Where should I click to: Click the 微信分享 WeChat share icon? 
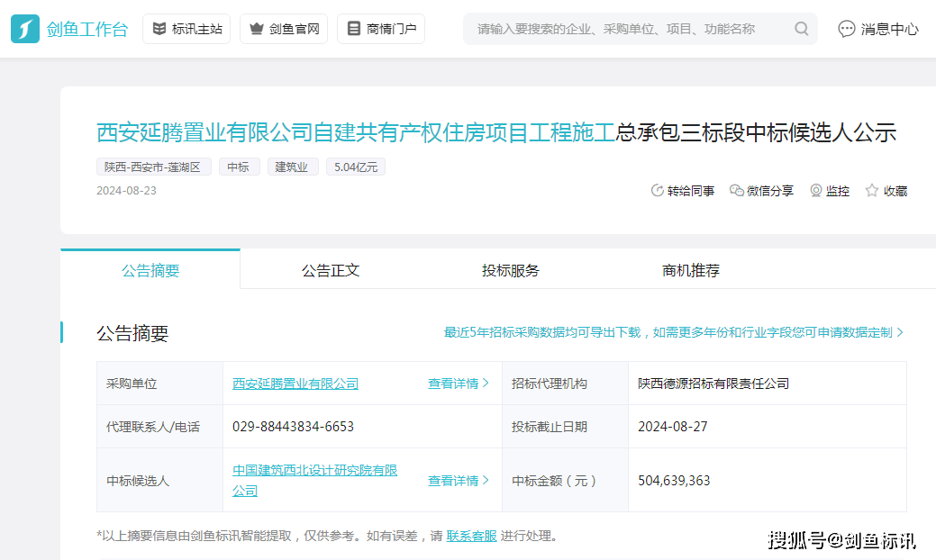tap(737, 191)
